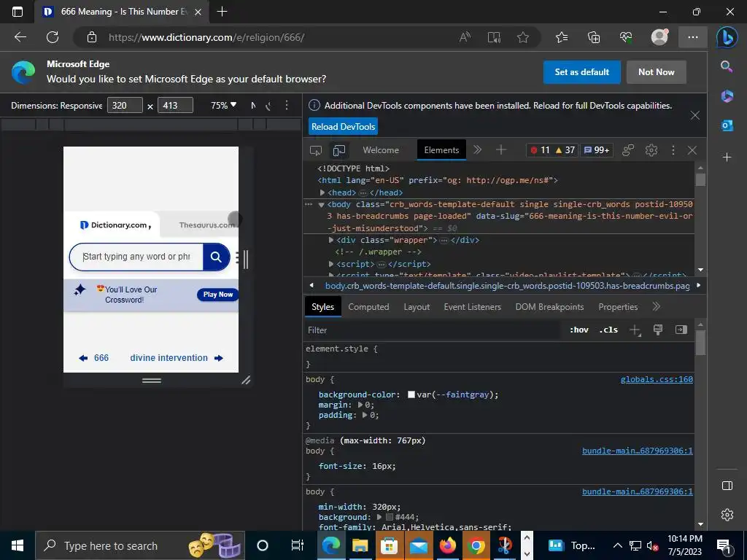Toggle rendering emulation paintbrush icon
This screenshot has height=560, width=747.
[x=658, y=330]
